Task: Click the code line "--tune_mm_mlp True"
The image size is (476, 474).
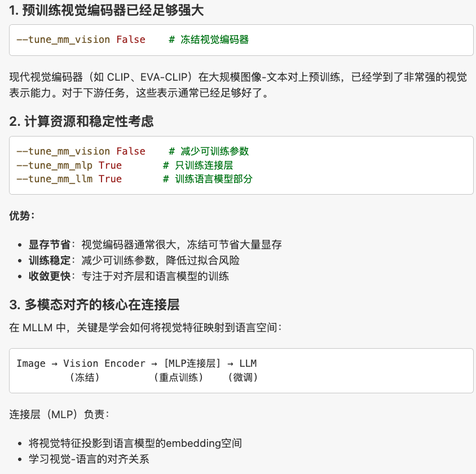Action: 69,165
